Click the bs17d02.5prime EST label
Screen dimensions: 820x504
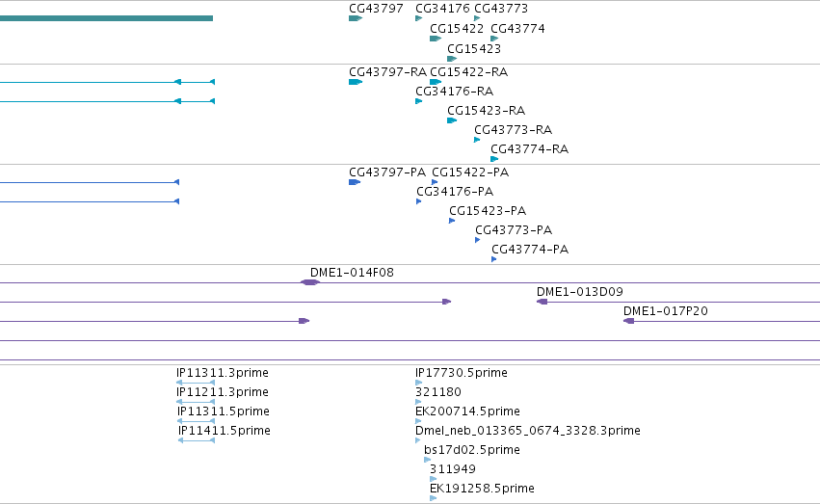[472, 451]
